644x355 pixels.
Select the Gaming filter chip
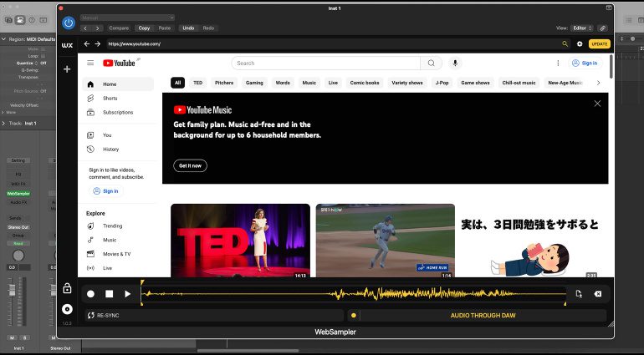254,83
